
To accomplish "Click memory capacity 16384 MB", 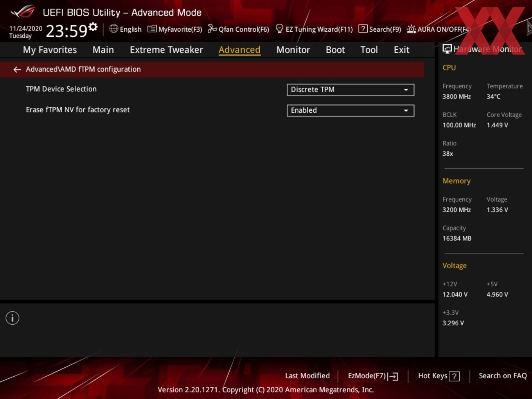I will [x=457, y=238].
